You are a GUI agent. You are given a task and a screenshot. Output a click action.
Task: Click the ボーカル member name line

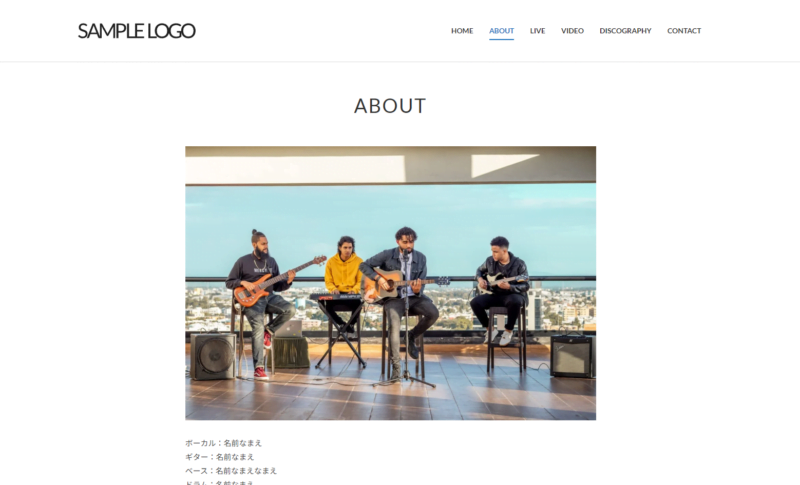point(223,443)
